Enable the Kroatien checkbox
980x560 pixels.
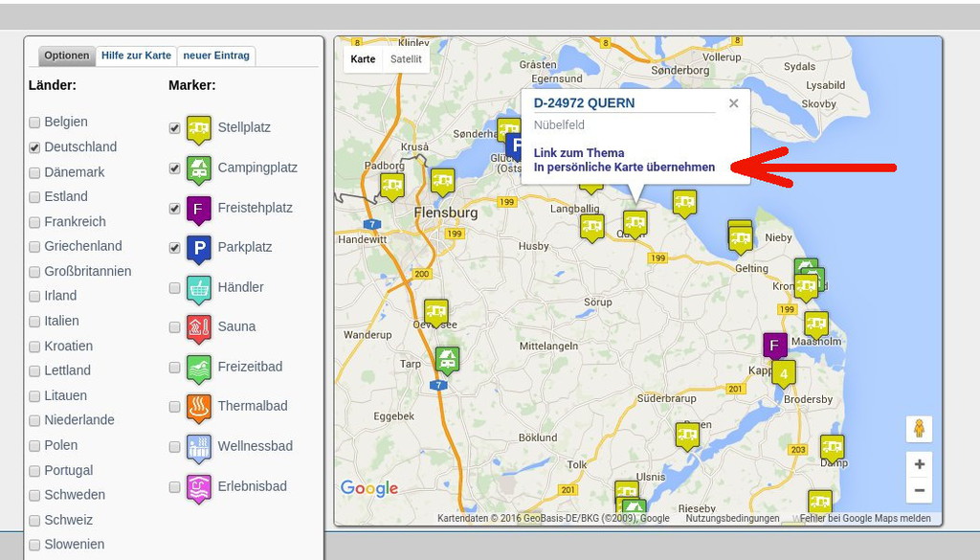35,347
